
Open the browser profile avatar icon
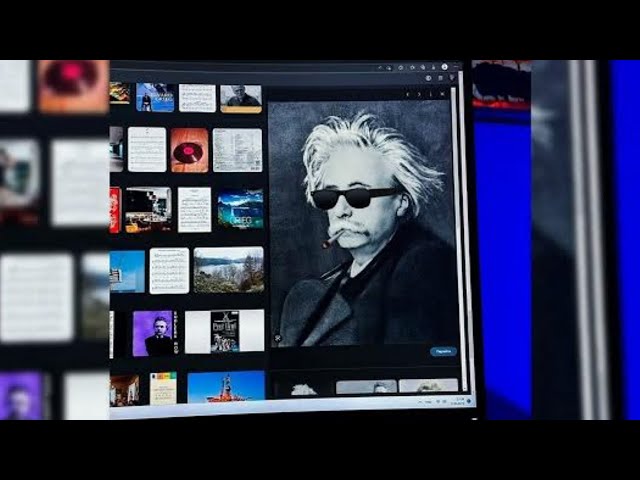point(445,67)
